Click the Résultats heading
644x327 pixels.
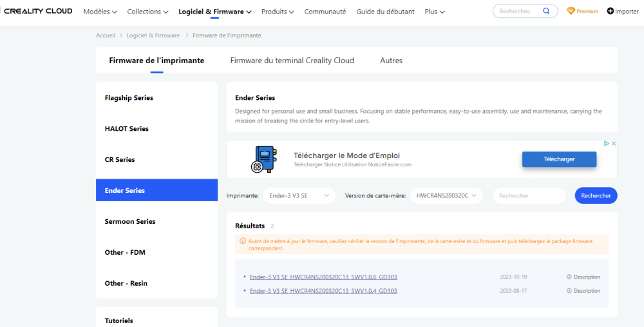pyautogui.click(x=250, y=226)
